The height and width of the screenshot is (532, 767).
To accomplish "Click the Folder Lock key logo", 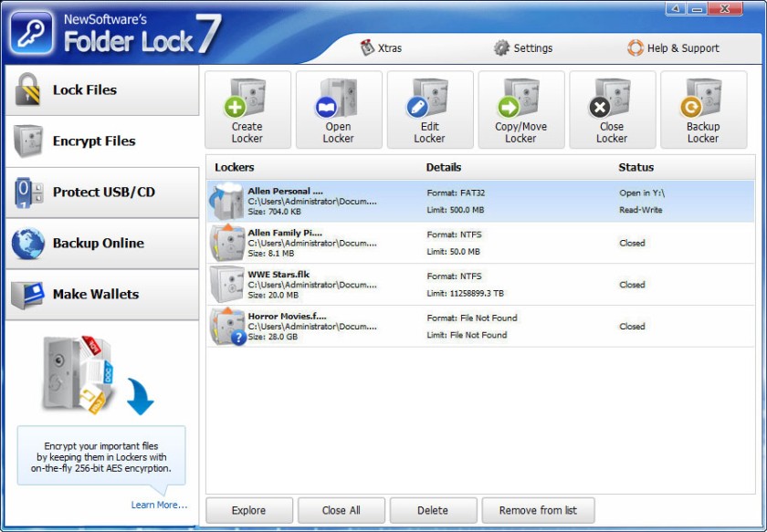I will click(x=31, y=33).
